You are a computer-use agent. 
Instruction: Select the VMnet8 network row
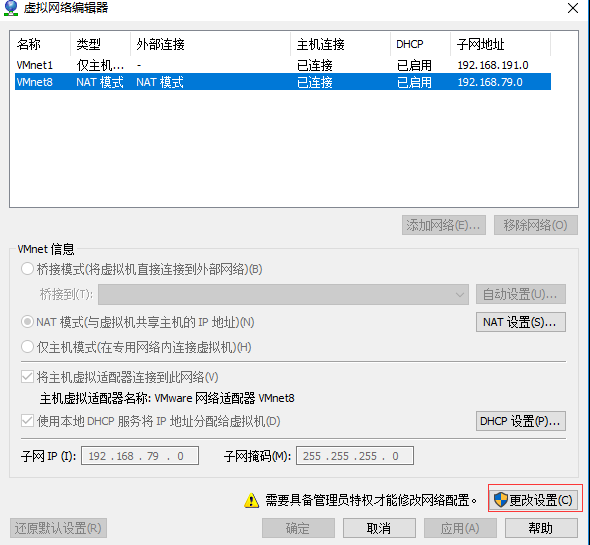pyautogui.click(x=283, y=82)
